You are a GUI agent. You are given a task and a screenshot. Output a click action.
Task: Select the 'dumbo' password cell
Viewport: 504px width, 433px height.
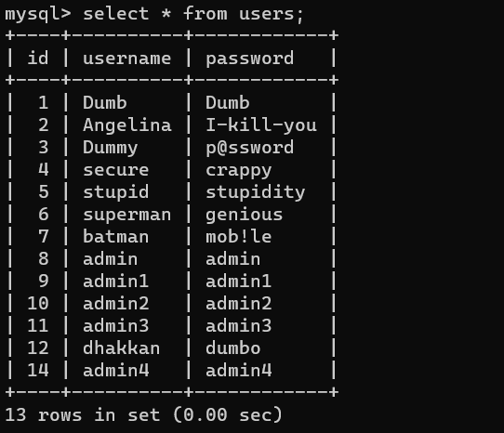pos(233,348)
